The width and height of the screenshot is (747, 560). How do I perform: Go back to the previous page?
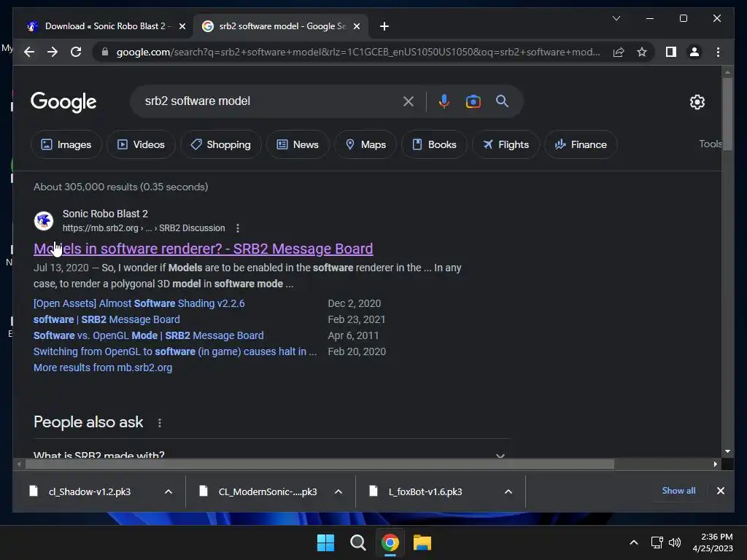(x=29, y=52)
